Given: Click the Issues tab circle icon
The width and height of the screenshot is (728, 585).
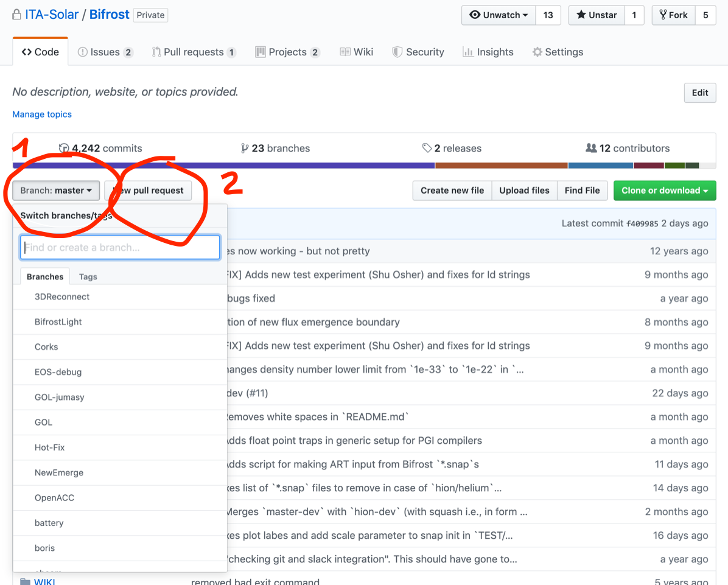Looking at the screenshot, I should click(x=83, y=52).
